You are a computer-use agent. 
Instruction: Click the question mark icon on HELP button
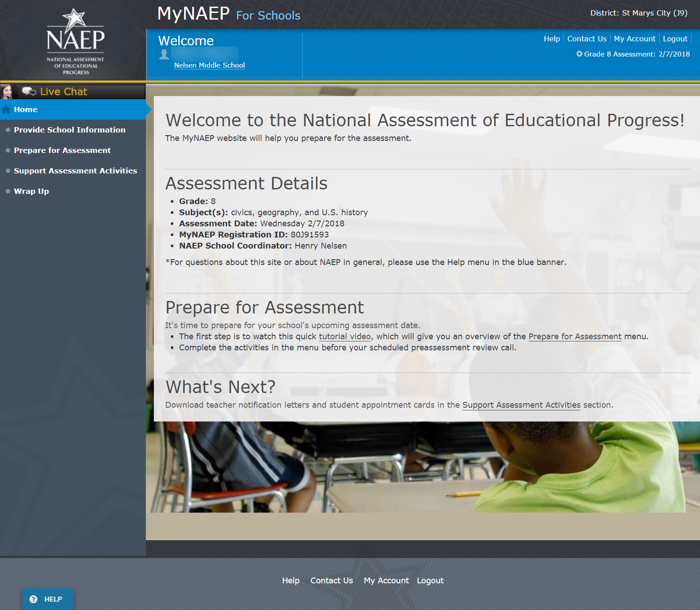pos(33,599)
